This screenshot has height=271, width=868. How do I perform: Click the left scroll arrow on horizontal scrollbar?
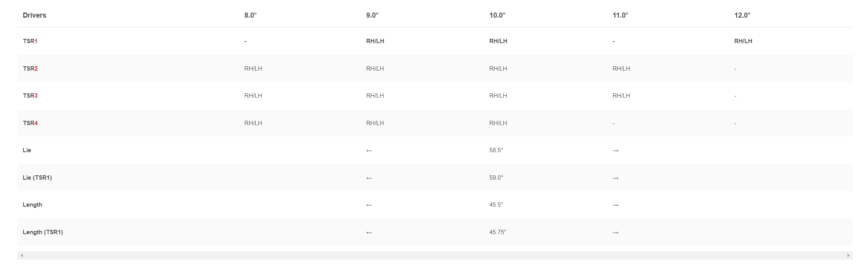(22, 255)
